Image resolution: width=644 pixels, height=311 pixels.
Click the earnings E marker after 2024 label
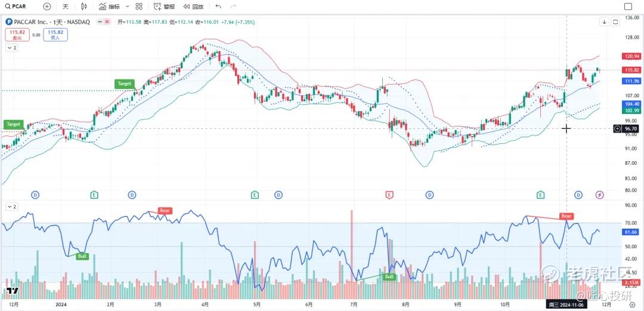(x=94, y=195)
